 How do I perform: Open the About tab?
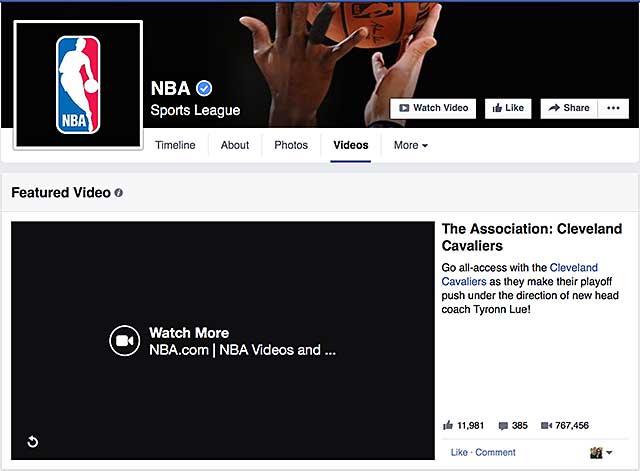click(x=235, y=145)
